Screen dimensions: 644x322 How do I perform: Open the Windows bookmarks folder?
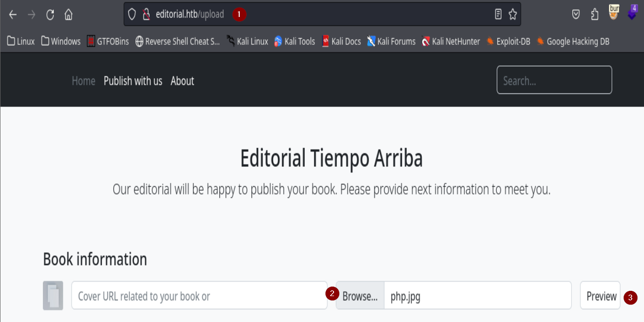(61, 41)
